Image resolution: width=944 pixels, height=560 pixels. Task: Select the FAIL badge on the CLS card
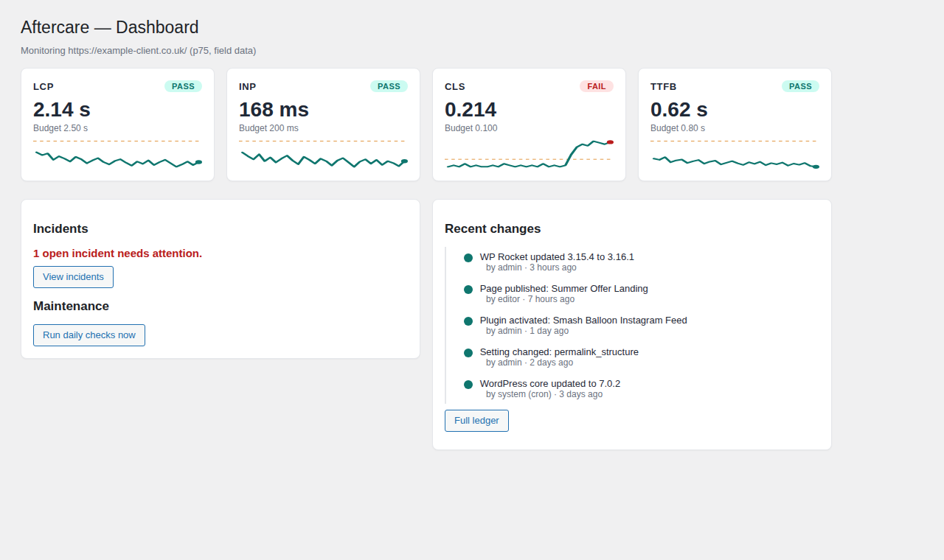pos(597,86)
